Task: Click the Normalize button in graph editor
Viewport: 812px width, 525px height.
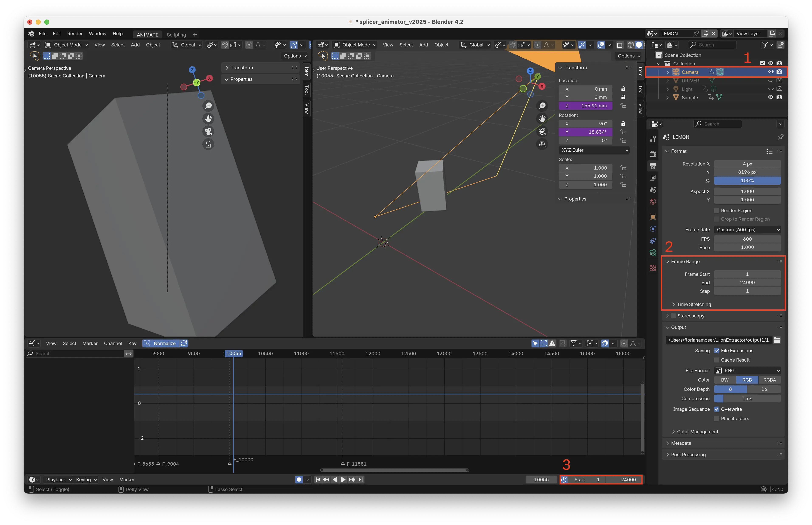Action: click(164, 343)
